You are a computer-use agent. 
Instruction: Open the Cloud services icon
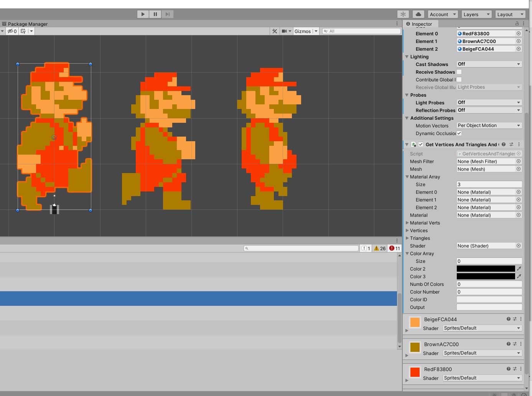[418, 14]
